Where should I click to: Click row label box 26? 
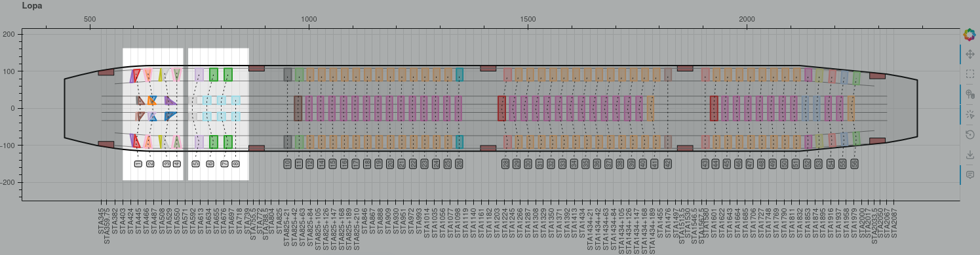(459, 164)
